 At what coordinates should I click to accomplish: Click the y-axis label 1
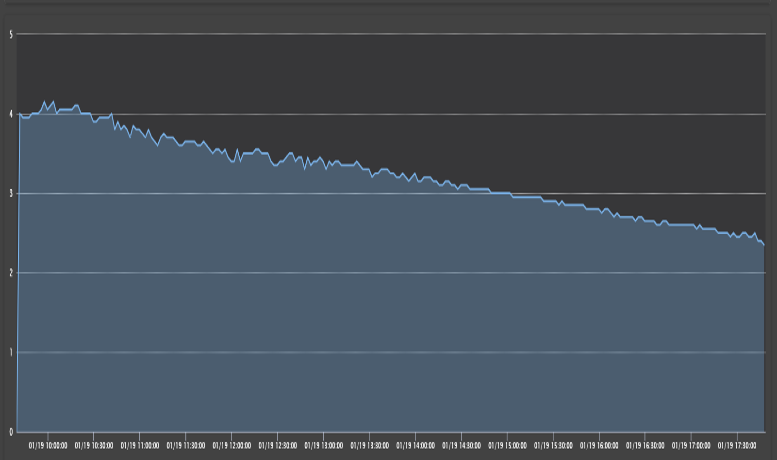tap(10, 352)
